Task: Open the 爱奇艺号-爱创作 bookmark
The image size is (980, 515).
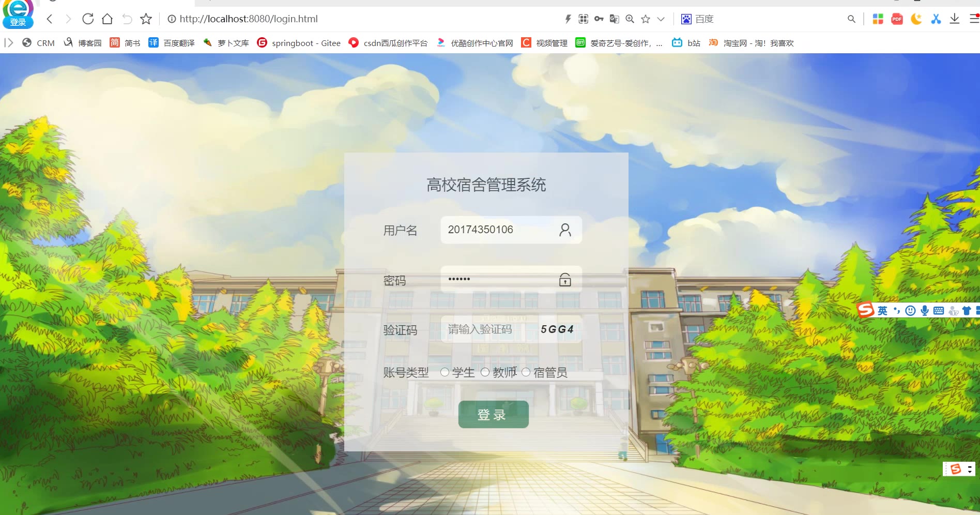Action: [x=619, y=43]
